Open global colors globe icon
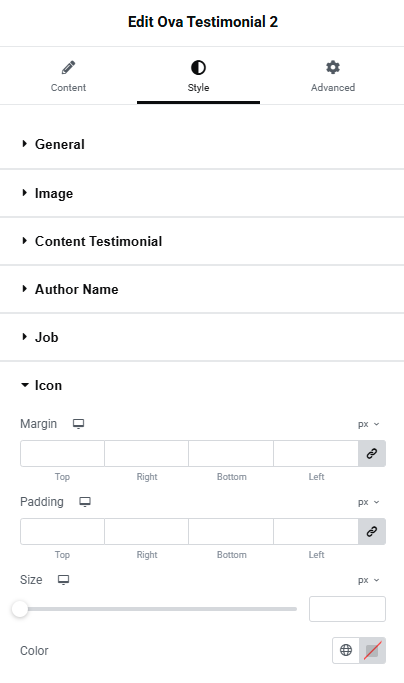This screenshot has width=404, height=683. (346, 650)
